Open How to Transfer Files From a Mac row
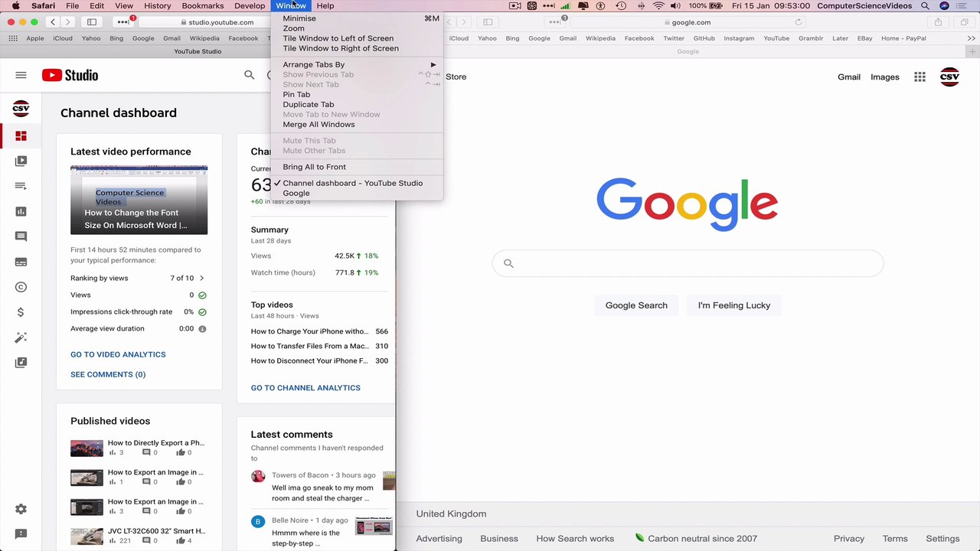The height and width of the screenshot is (551, 980). coord(319,346)
